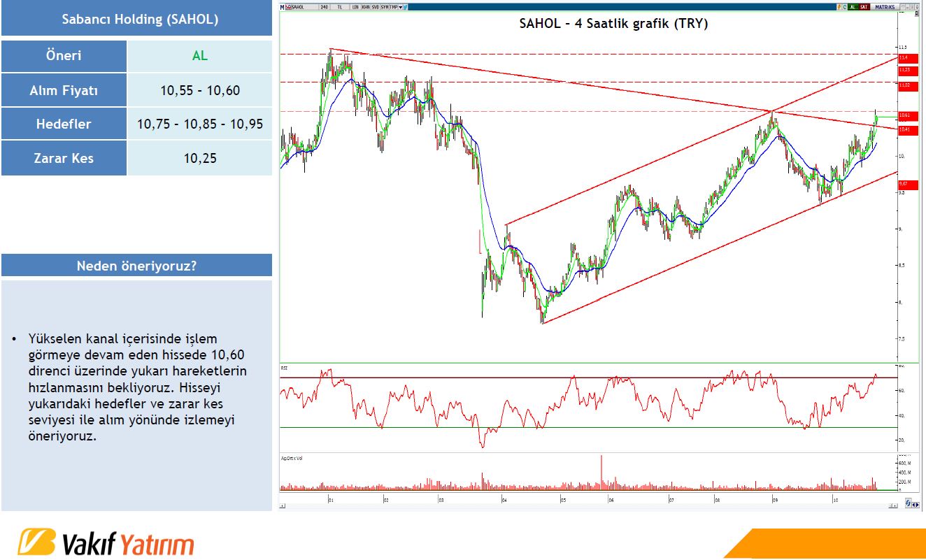Click the SAHOL symbol field in chart toolbar
Screen dimensions: 926x560
pos(305,7)
